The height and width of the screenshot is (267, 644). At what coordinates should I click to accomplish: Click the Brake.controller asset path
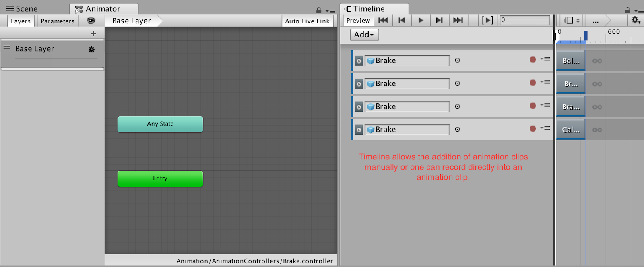point(255,261)
